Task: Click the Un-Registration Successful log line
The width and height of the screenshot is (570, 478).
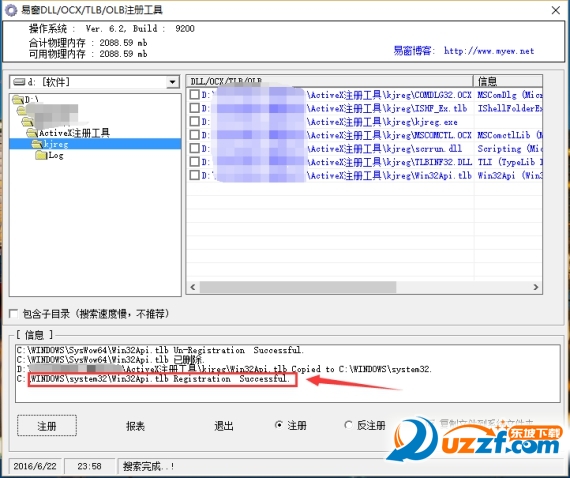Action: 160,350
